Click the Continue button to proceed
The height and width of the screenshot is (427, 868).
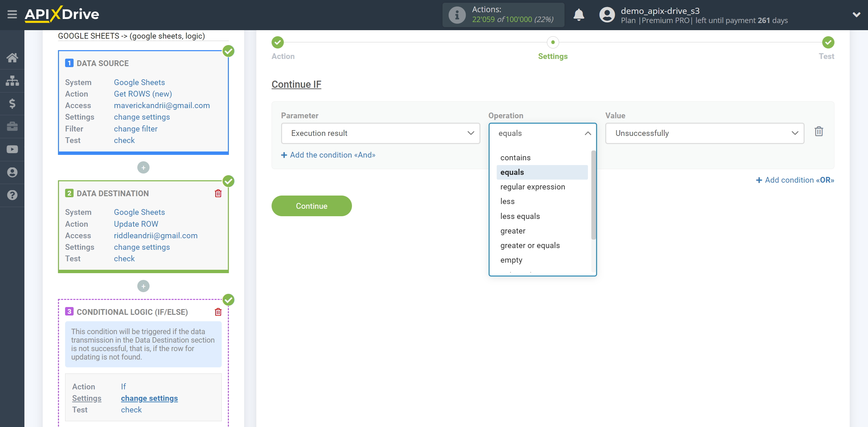pyautogui.click(x=312, y=206)
